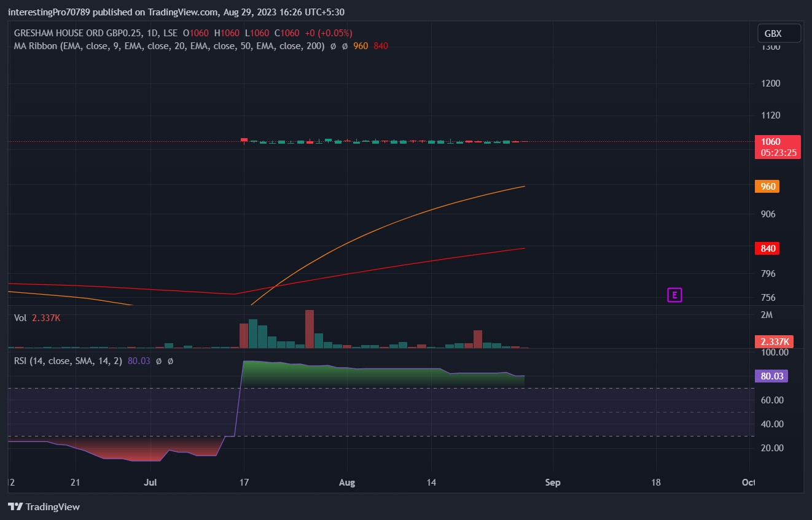Click the GBX currency button
Image resolution: width=812 pixels, height=520 pixels.
tap(778, 33)
